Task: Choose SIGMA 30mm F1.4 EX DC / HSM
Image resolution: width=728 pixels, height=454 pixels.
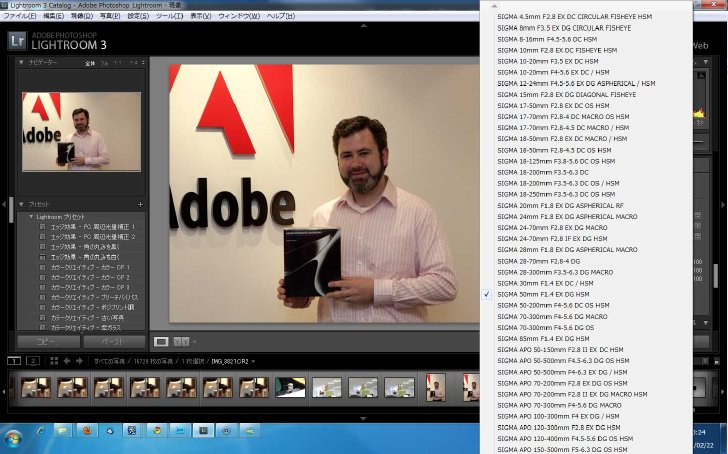Action: tap(545, 283)
